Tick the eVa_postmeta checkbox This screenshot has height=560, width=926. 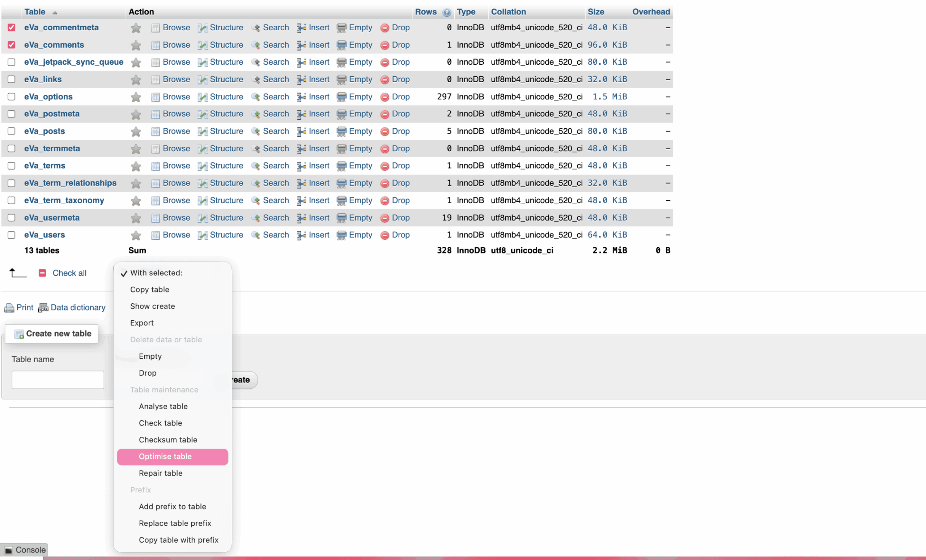pos(12,114)
